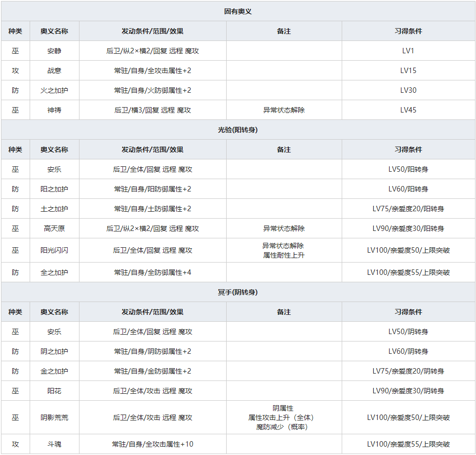
Task: Select the requirement "LV60/阴转身"
Action: pyautogui.click(x=408, y=351)
